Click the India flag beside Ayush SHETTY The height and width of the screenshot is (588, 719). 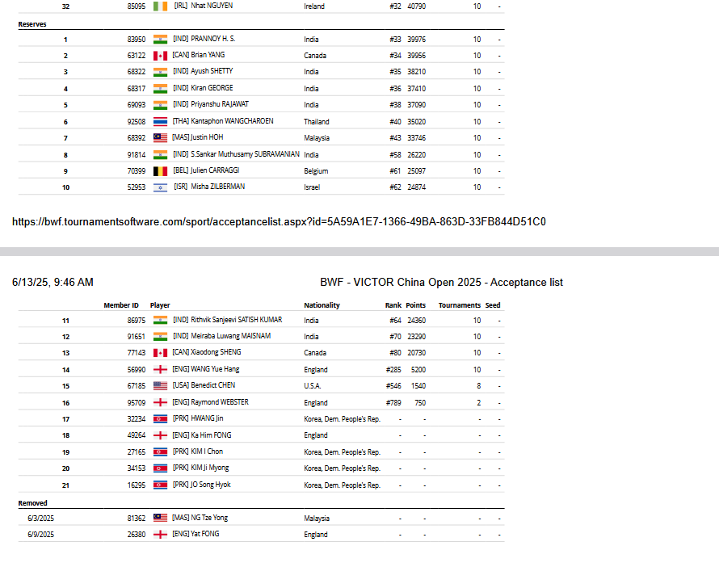[x=160, y=72]
